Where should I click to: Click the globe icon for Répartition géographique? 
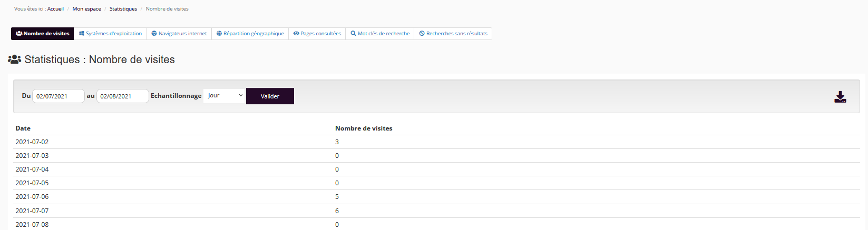(219, 34)
